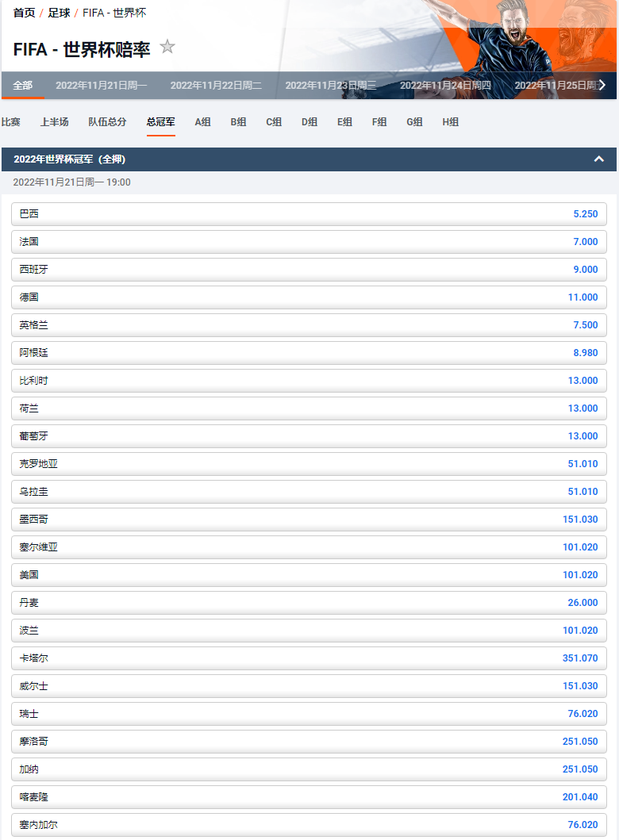Select 瑞士 at 76.020

point(309,714)
